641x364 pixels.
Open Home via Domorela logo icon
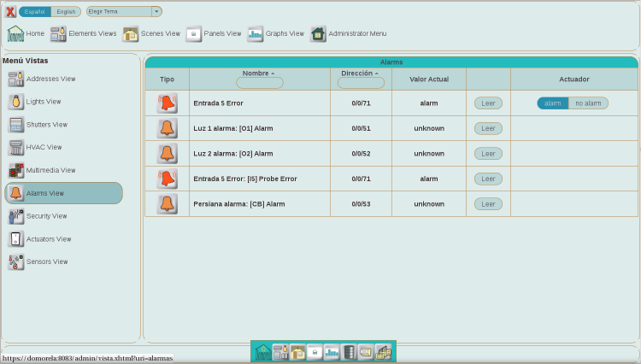[x=15, y=33]
